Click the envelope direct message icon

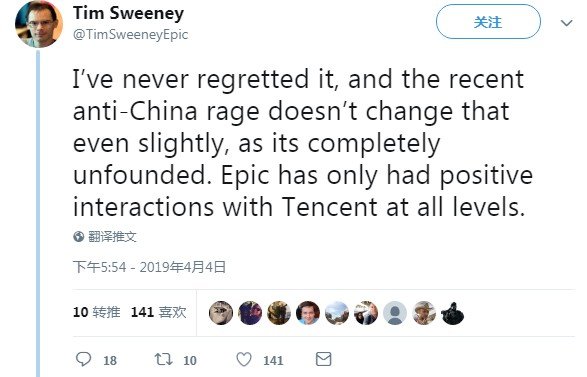[323, 359]
